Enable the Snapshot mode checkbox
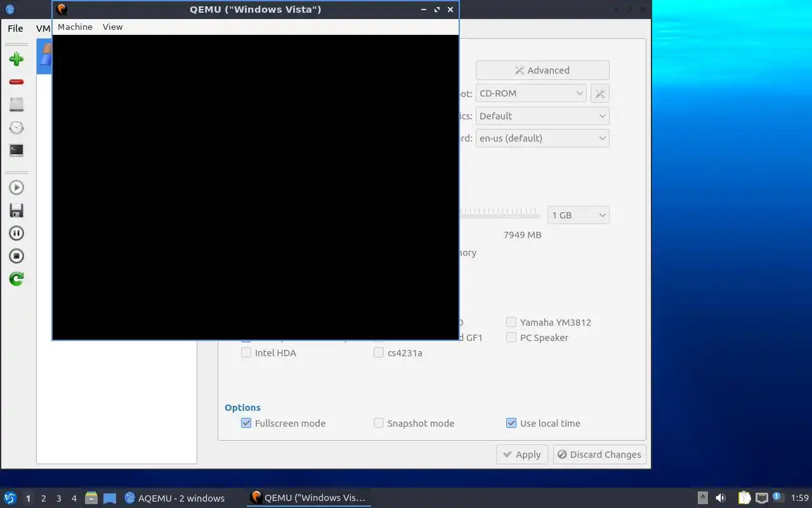Image resolution: width=812 pixels, height=508 pixels. pyautogui.click(x=379, y=423)
